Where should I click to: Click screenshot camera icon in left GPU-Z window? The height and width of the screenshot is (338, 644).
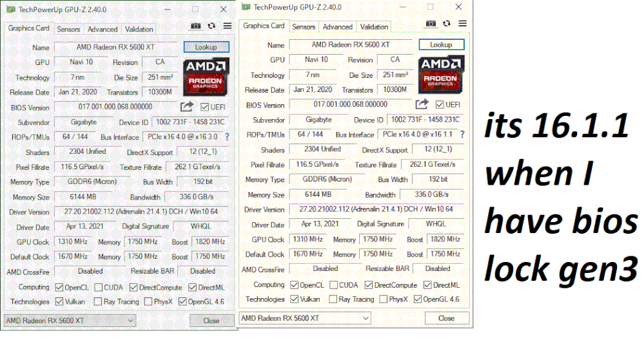click(196, 26)
